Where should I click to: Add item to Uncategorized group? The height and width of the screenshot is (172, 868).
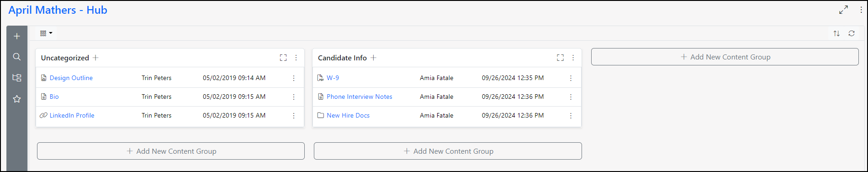[x=95, y=58]
